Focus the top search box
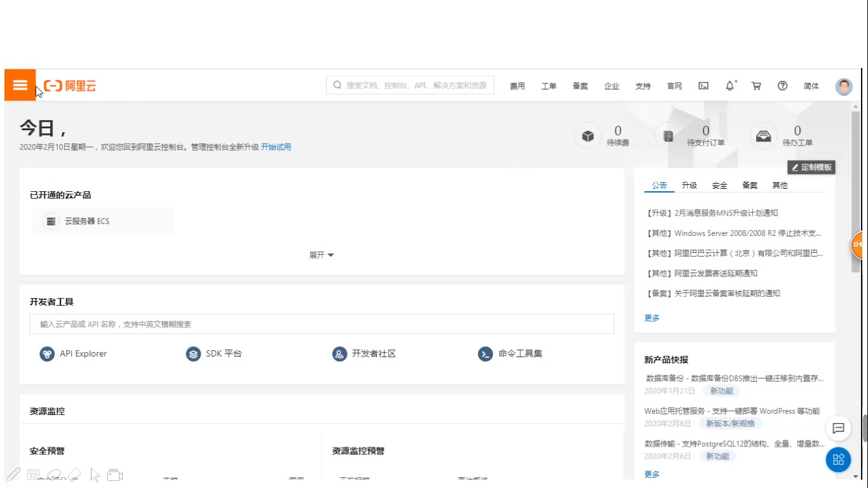Viewport: 868px width, 488px height. click(410, 85)
